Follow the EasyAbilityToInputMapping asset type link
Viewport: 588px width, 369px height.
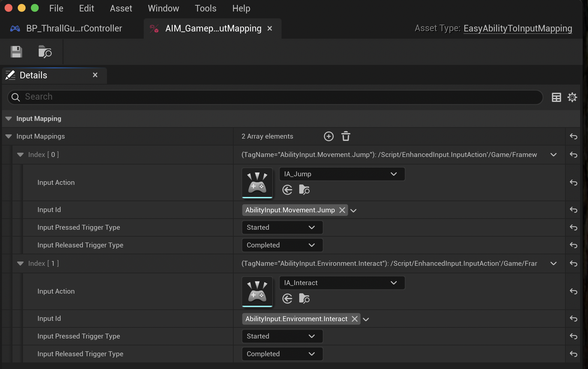(517, 29)
